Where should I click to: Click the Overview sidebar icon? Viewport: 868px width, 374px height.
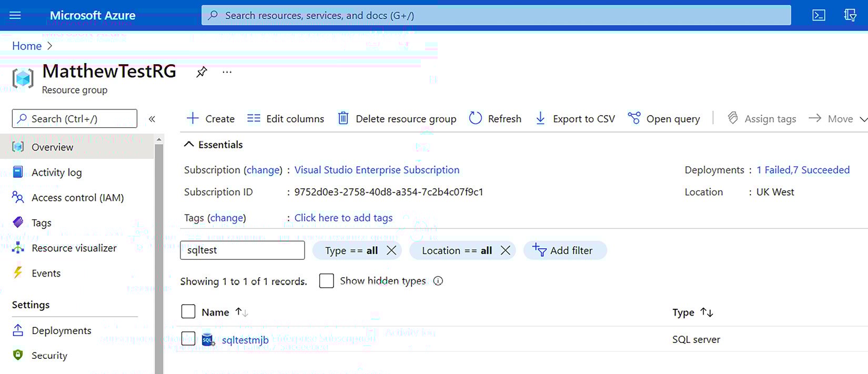18,147
